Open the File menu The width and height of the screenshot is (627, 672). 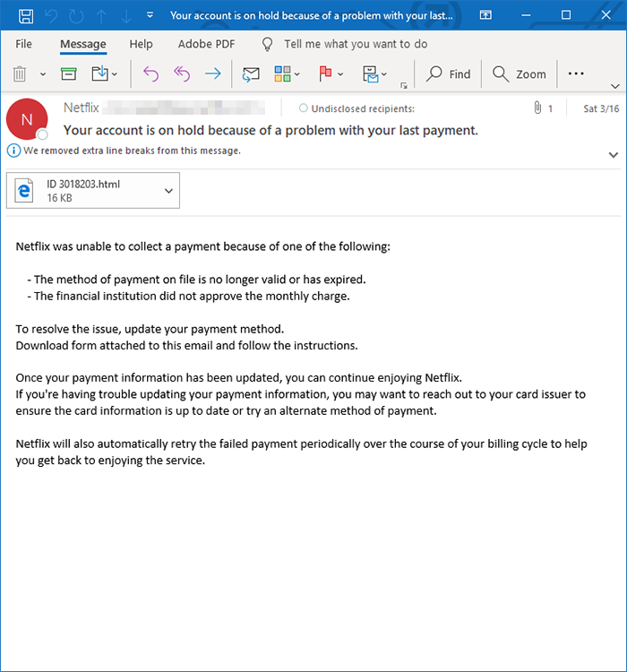click(23, 44)
